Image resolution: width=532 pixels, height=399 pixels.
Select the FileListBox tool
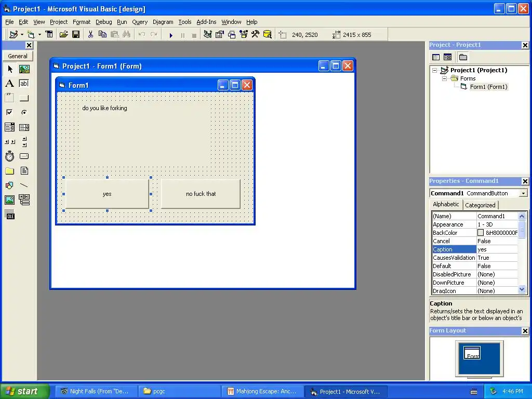pos(24,170)
